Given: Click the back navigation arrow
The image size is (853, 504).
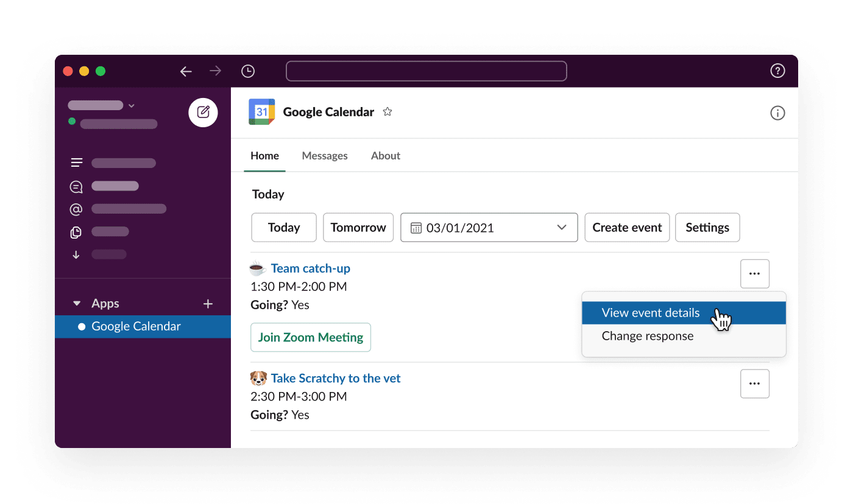Looking at the screenshot, I should pyautogui.click(x=186, y=71).
